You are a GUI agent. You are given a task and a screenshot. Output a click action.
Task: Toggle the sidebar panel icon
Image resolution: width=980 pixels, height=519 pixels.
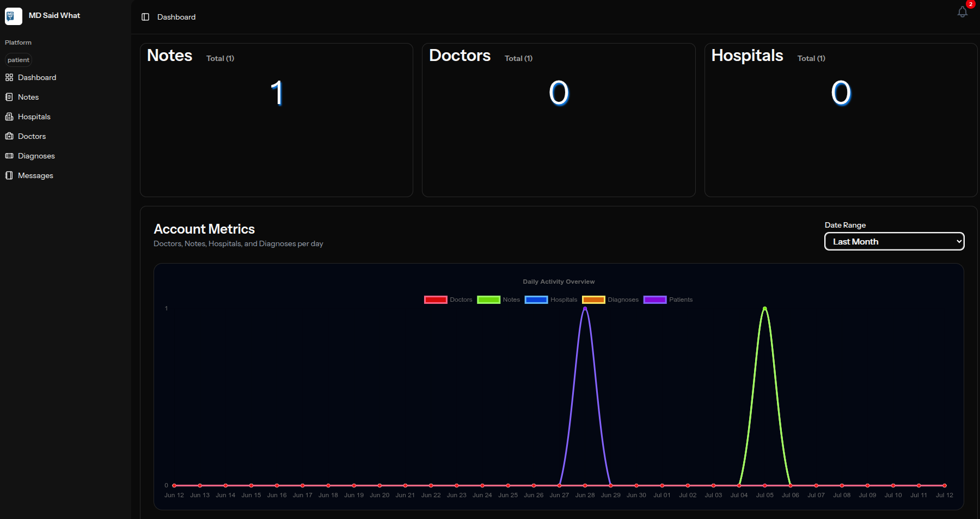click(x=145, y=17)
